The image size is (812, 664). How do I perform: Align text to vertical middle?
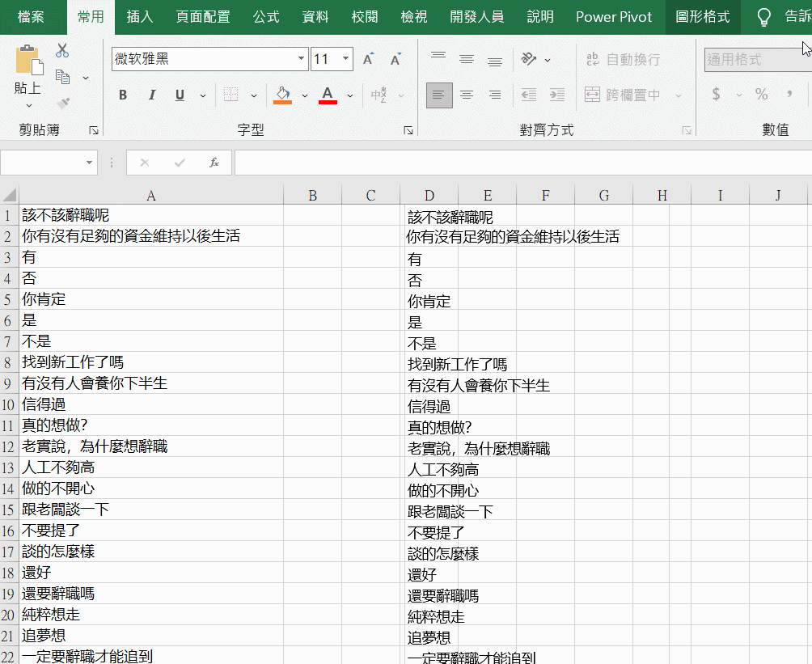[x=467, y=58]
